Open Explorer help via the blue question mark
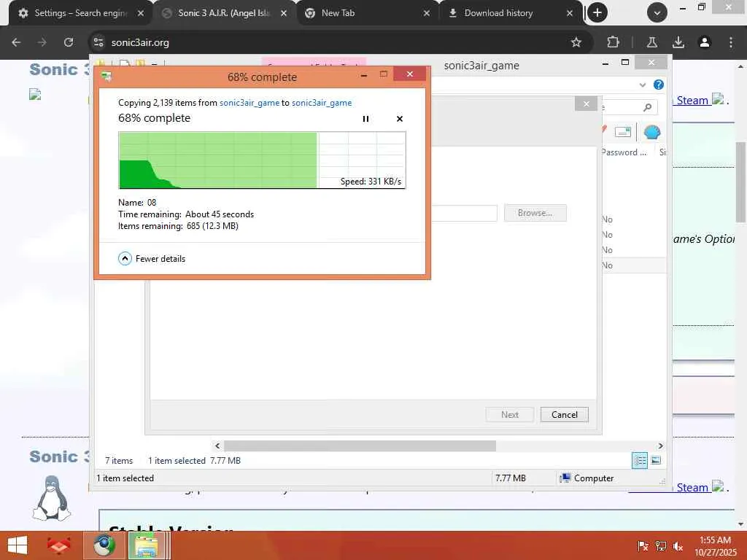The height and width of the screenshot is (560, 747). 659,85
